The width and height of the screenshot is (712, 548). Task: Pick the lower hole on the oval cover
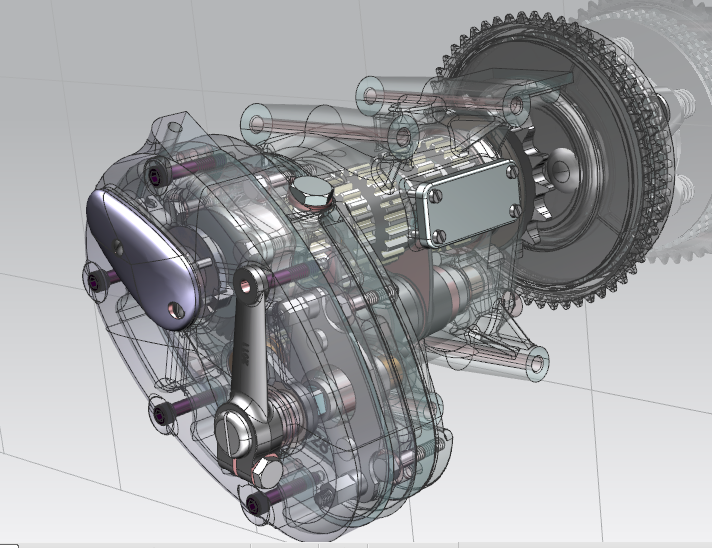[176, 311]
